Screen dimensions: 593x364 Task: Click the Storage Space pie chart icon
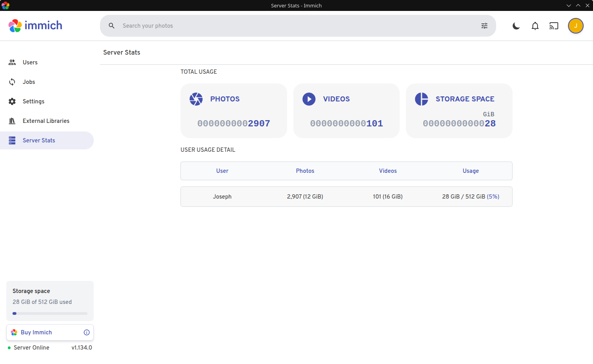click(421, 99)
